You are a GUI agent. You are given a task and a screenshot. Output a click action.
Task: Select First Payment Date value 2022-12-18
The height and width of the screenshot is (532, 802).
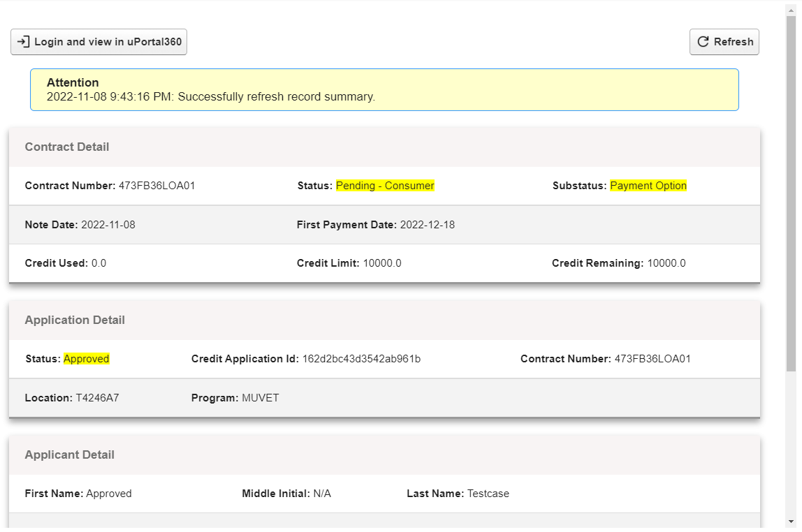(428, 225)
